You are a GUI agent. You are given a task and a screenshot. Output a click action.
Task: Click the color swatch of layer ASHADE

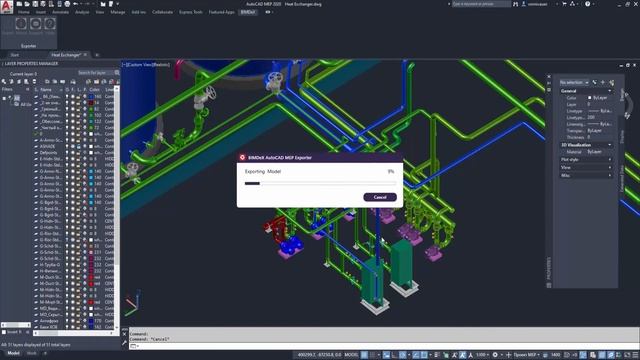point(91,146)
